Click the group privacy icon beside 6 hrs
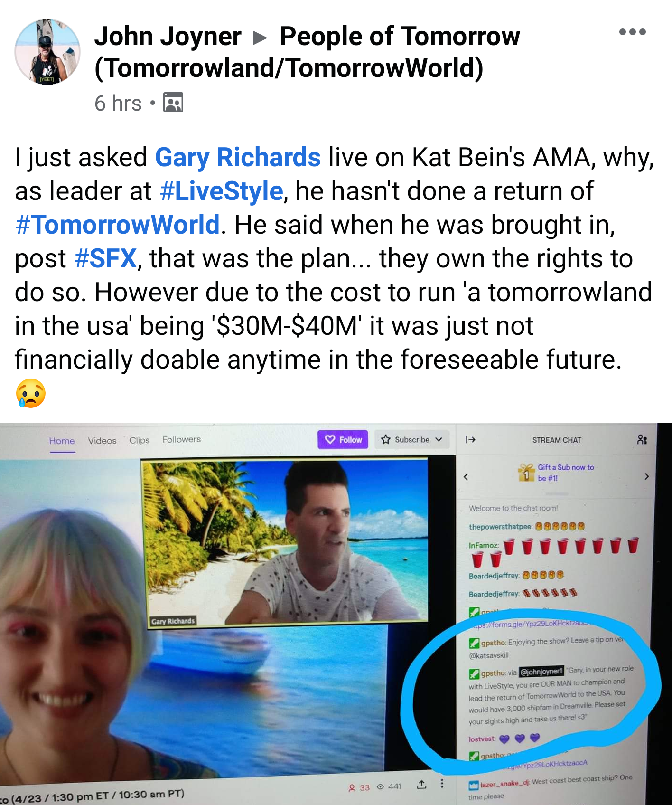Screen dimensions: 672x805 173,103
